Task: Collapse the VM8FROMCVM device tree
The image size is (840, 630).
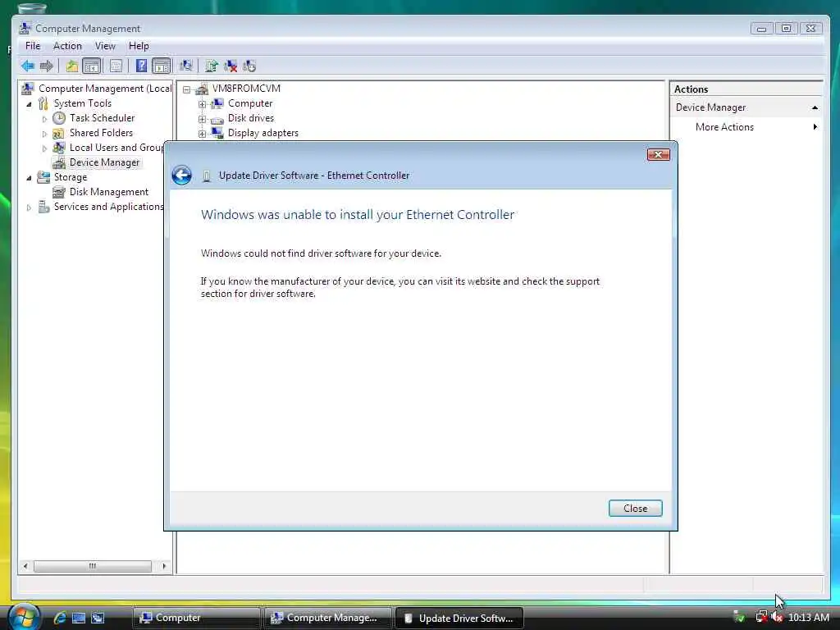Action: coord(186,89)
